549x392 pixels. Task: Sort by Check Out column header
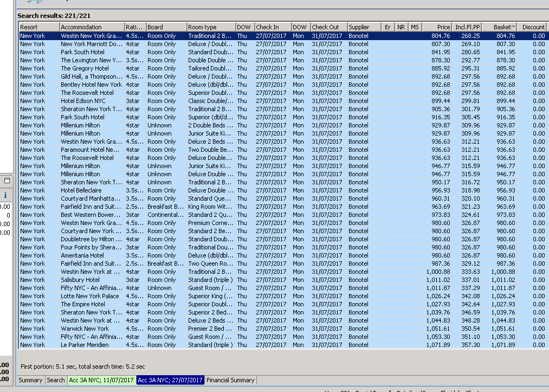329,27
